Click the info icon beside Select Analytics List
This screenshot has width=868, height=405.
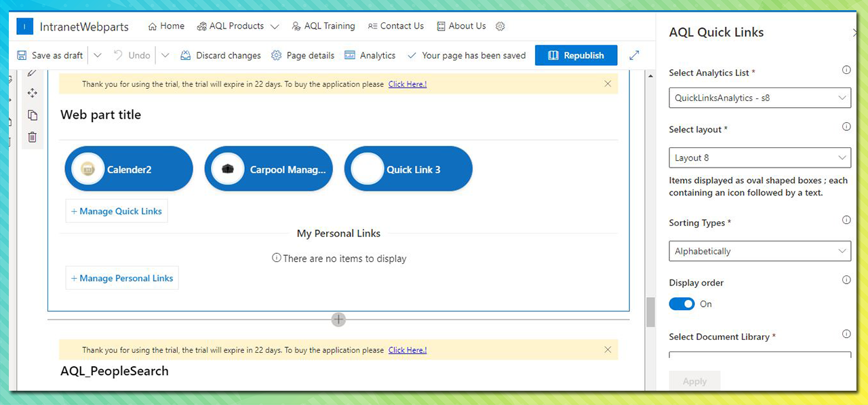(846, 70)
